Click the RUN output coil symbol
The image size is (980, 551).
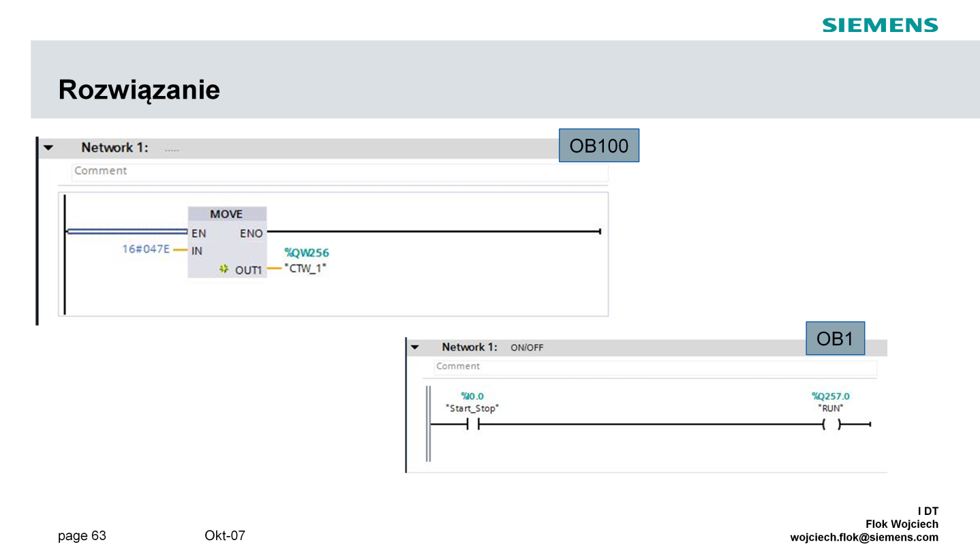coord(831,425)
